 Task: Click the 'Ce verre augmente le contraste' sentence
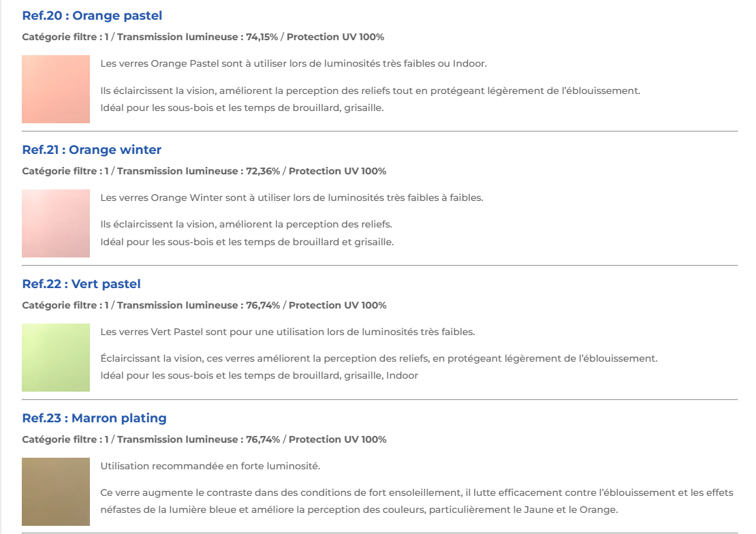(416, 492)
